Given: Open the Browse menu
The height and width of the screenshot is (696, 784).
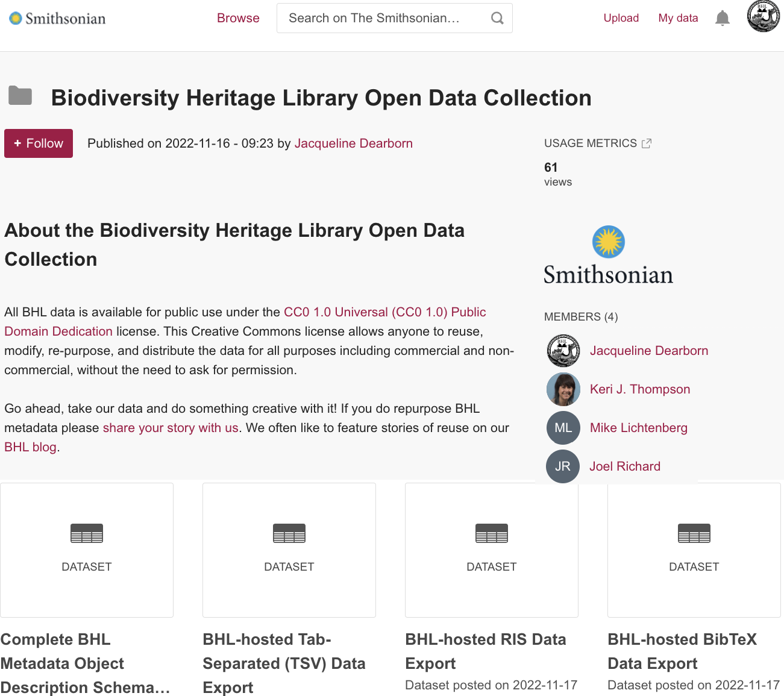Looking at the screenshot, I should pos(238,18).
